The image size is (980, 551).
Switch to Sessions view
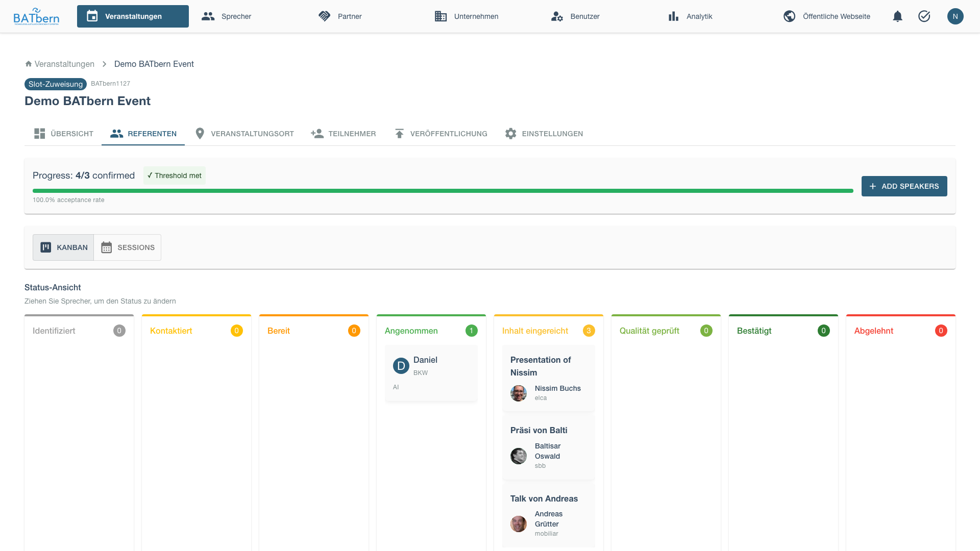127,247
